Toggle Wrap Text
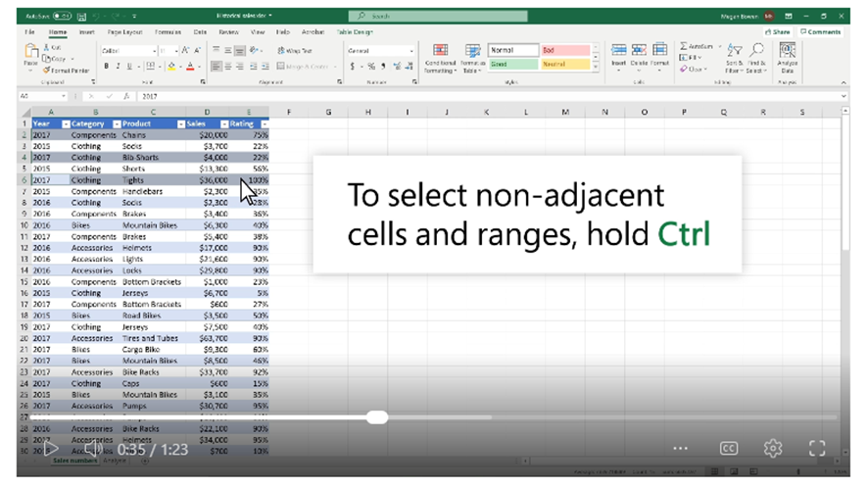The image size is (868, 488). pyautogui.click(x=295, y=50)
